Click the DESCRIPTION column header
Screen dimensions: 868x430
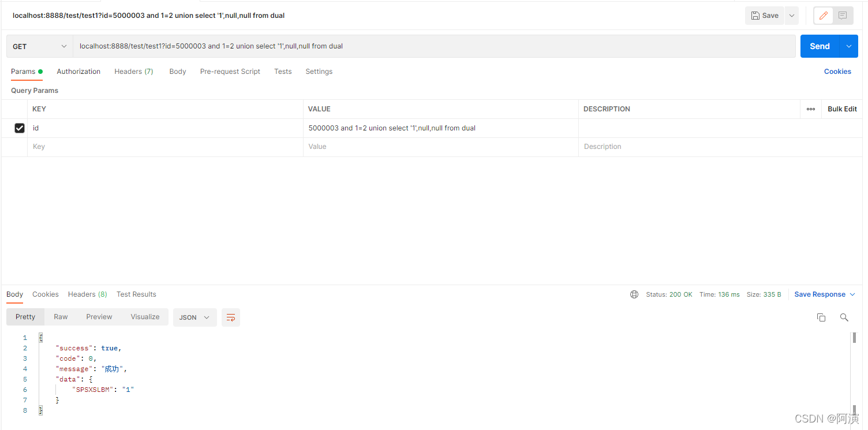click(x=607, y=109)
